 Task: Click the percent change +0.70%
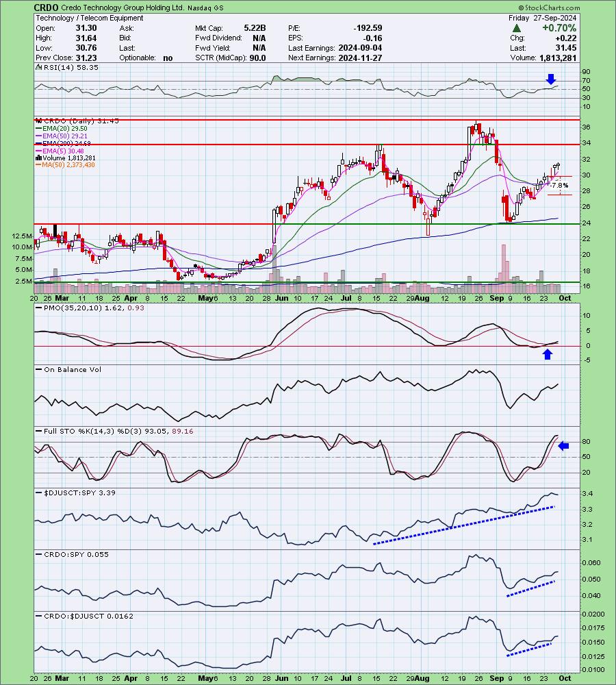click(x=559, y=28)
